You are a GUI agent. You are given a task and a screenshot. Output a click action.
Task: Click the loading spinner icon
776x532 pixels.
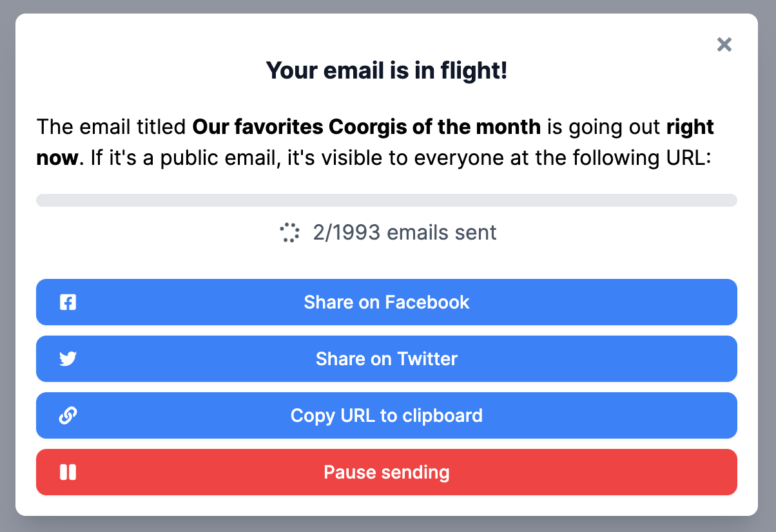[290, 233]
